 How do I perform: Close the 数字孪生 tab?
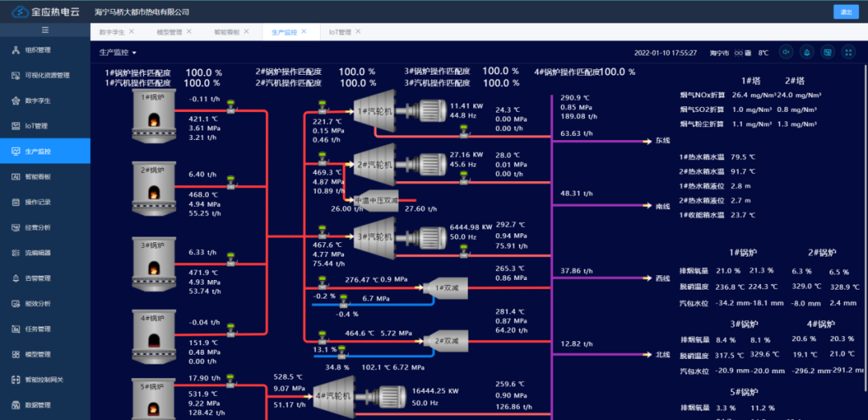click(131, 31)
